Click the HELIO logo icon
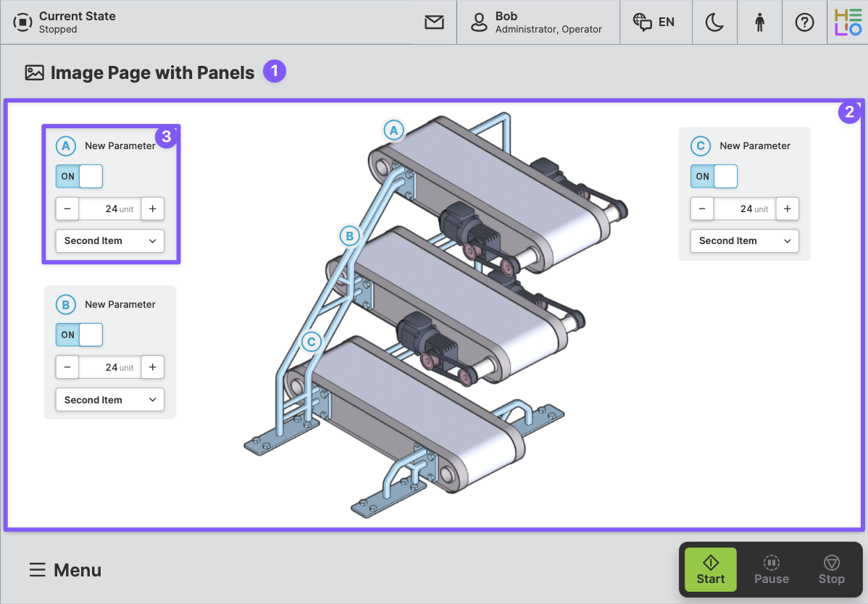Viewport: 868px width, 604px height. point(848,22)
